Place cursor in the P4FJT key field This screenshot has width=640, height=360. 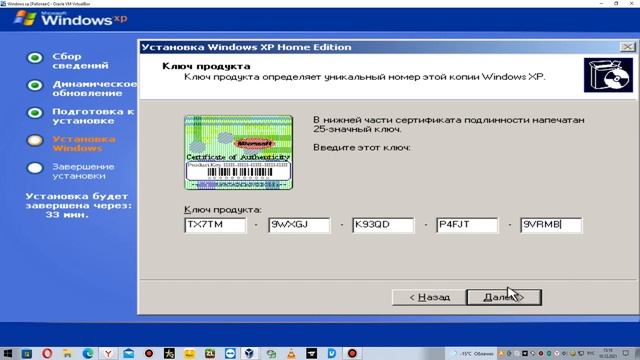(467, 225)
